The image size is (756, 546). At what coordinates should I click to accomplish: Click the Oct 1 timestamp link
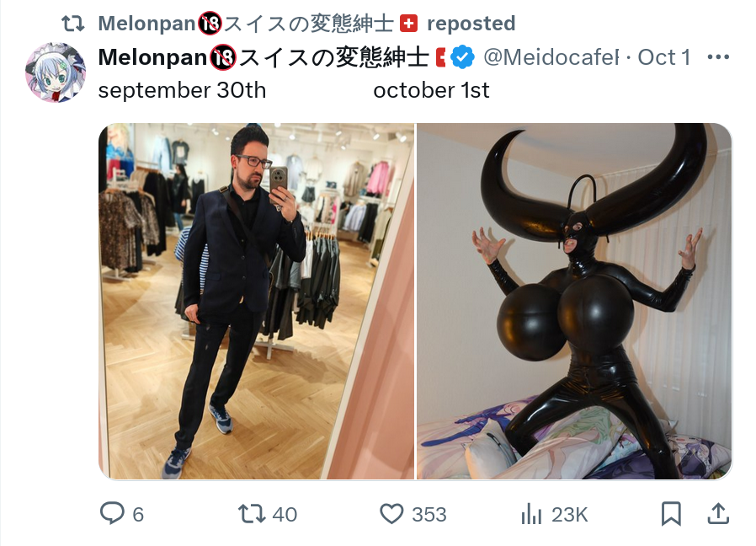click(664, 57)
